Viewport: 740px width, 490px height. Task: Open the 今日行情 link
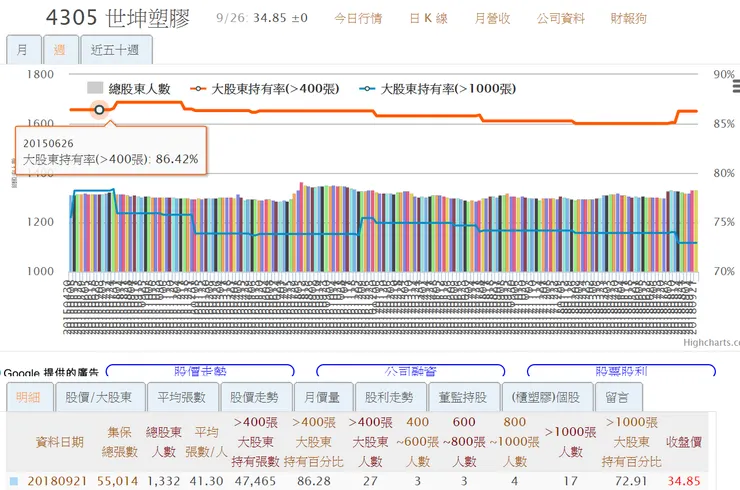(358, 18)
